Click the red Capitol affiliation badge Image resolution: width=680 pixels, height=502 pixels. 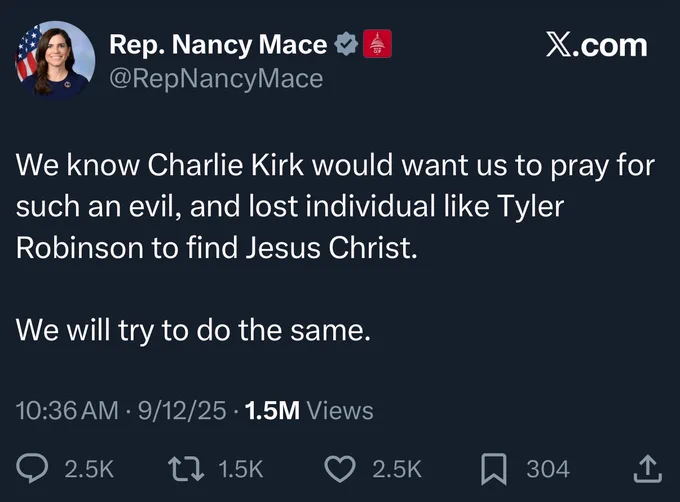pos(377,44)
